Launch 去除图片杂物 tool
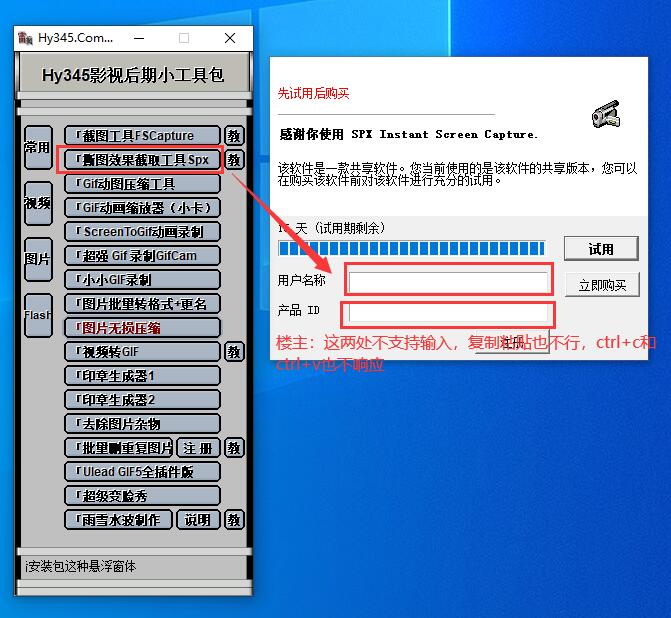The width and height of the screenshot is (671, 618). 143,424
